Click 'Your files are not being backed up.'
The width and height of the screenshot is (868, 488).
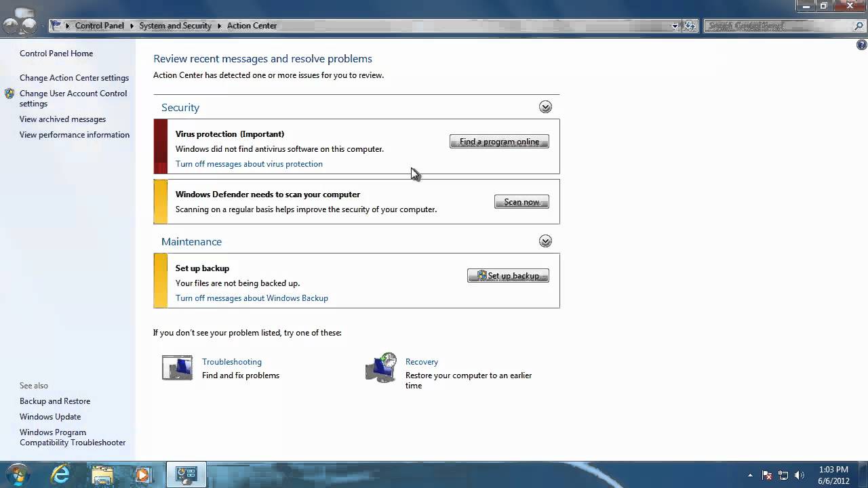(237, 283)
